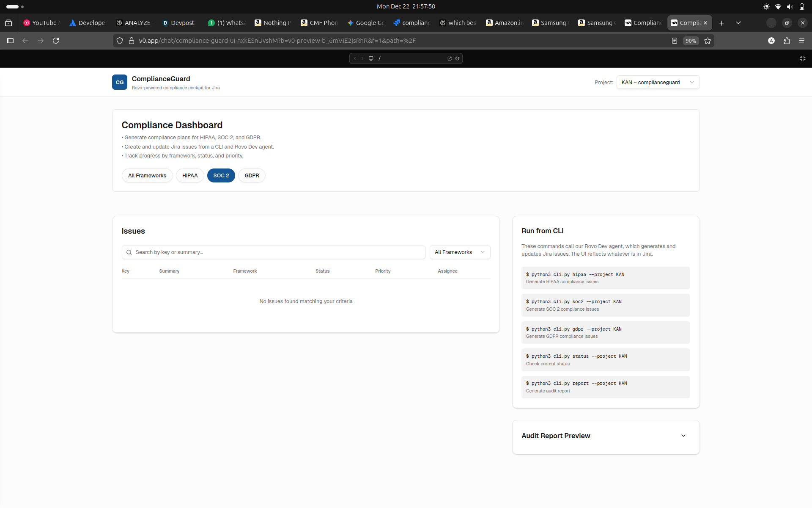Toggle reader view icon in address bar
The height and width of the screenshot is (508, 812).
point(675,41)
